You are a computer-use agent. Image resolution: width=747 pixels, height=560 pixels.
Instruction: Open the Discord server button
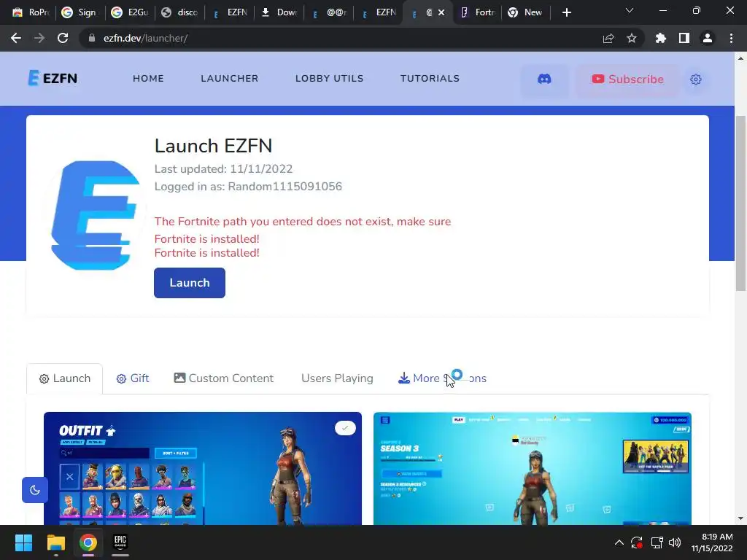pyautogui.click(x=544, y=79)
